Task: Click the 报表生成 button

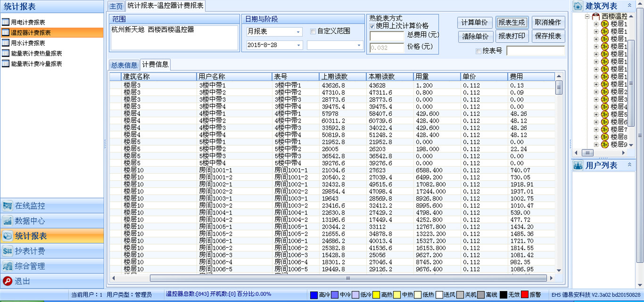Action: [x=512, y=23]
